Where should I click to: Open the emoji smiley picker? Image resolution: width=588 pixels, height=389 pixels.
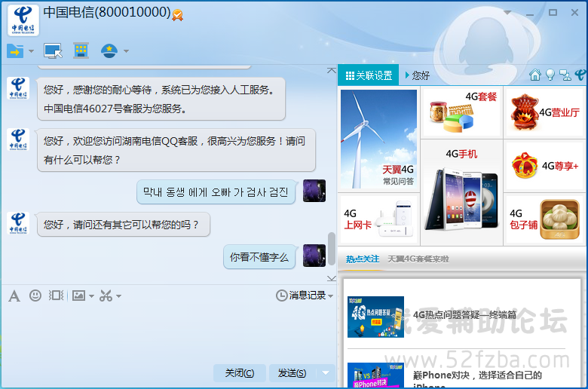(35, 296)
